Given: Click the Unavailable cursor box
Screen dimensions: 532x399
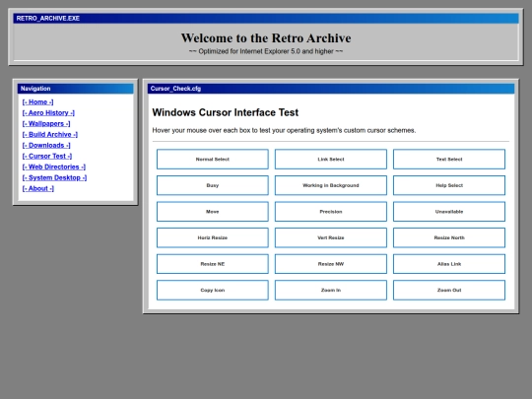Looking at the screenshot, I should tap(449, 212).
